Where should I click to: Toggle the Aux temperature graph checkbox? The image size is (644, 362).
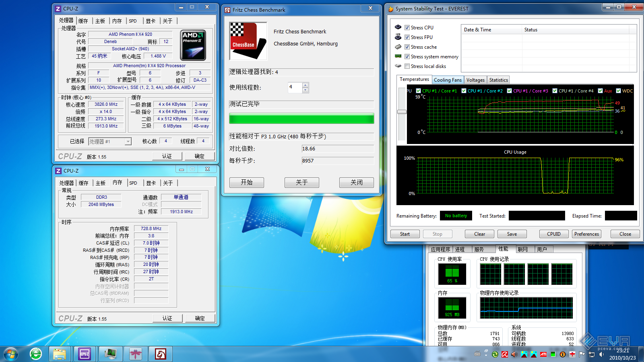600,91
